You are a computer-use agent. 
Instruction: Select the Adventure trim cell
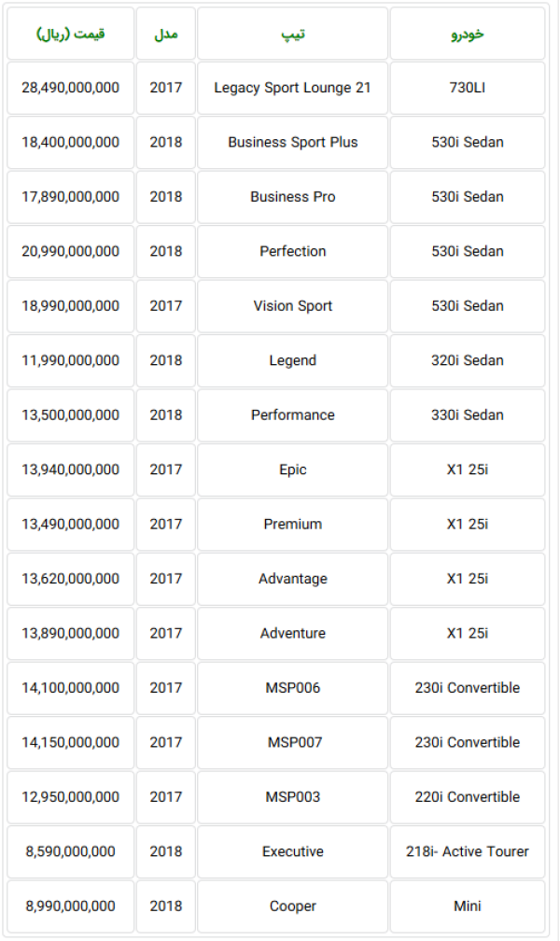point(292,633)
